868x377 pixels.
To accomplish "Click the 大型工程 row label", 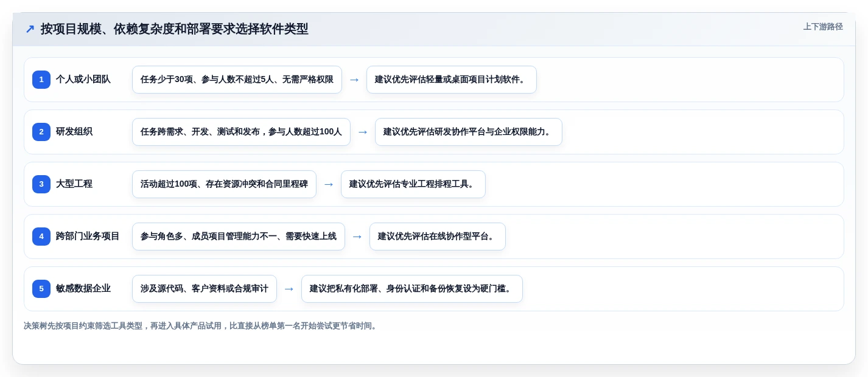I will pos(74,184).
